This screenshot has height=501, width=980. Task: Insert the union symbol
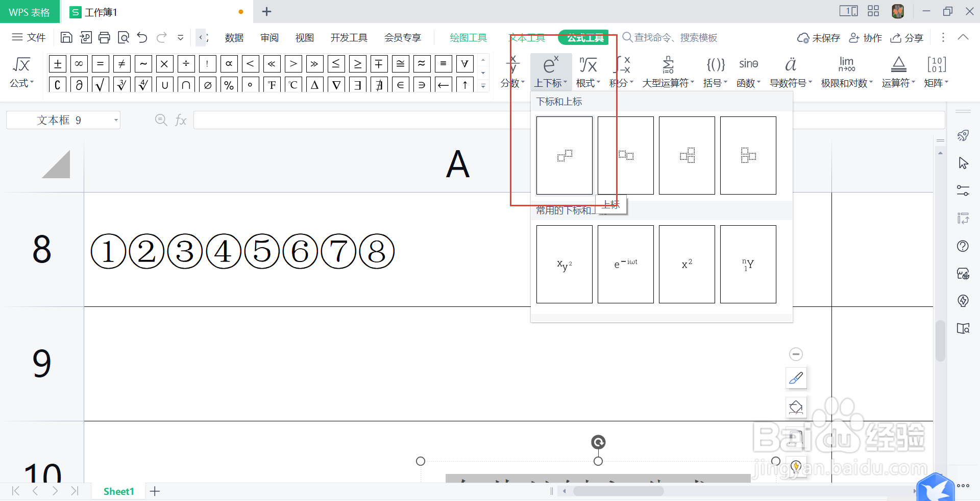(165, 85)
